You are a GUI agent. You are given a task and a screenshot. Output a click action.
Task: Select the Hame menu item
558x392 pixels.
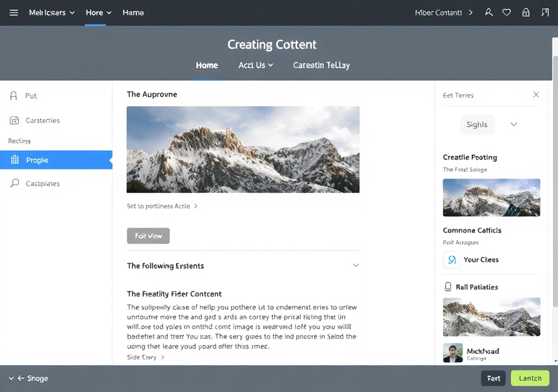[x=133, y=13]
